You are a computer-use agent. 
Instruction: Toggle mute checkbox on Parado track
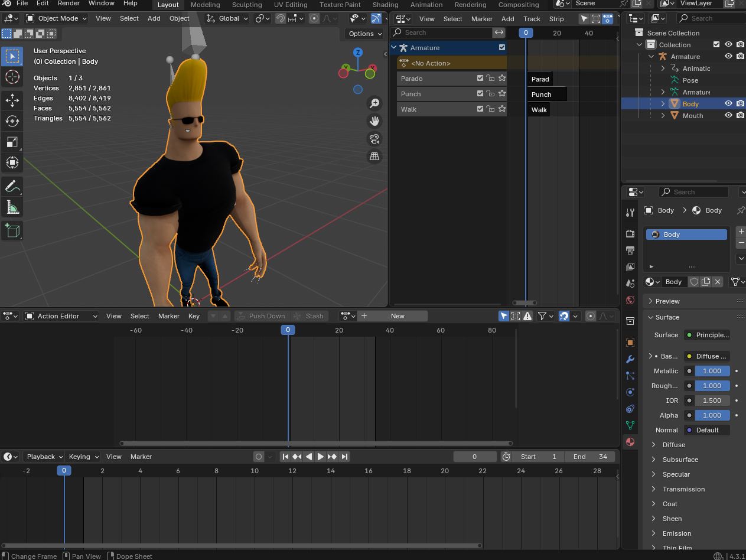point(480,79)
